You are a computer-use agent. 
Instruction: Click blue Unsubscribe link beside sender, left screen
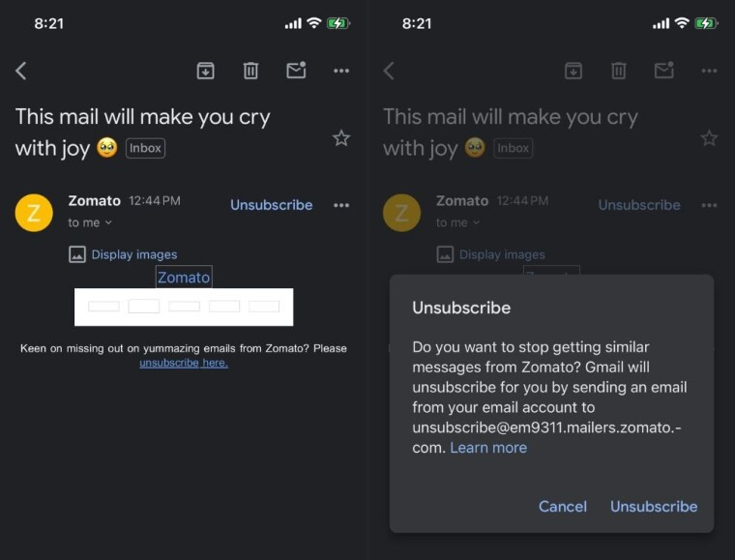tap(271, 205)
